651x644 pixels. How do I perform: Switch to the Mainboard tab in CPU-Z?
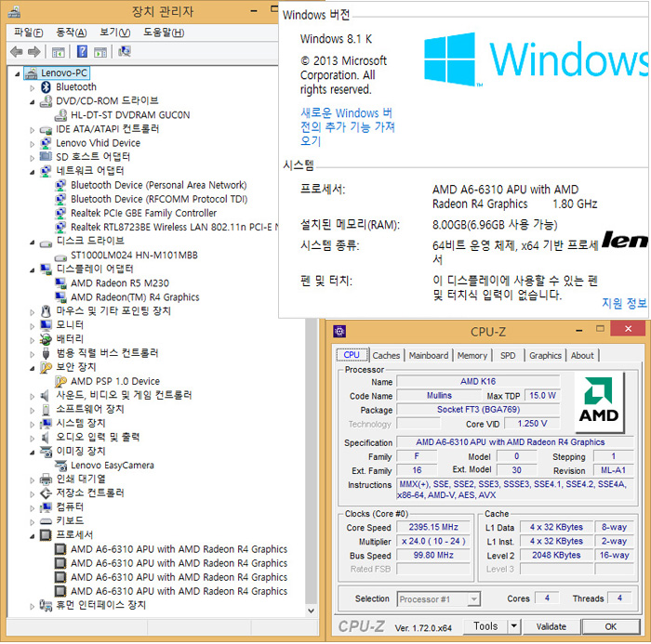pyautogui.click(x=429, y=356)
